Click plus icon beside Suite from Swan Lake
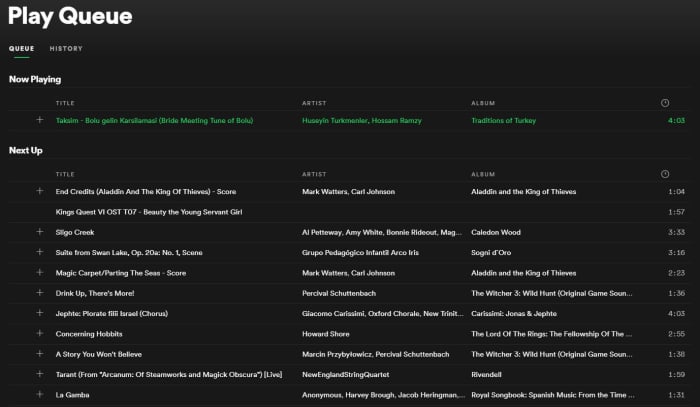This screenshot has width=700, height=407. (40, 252)
